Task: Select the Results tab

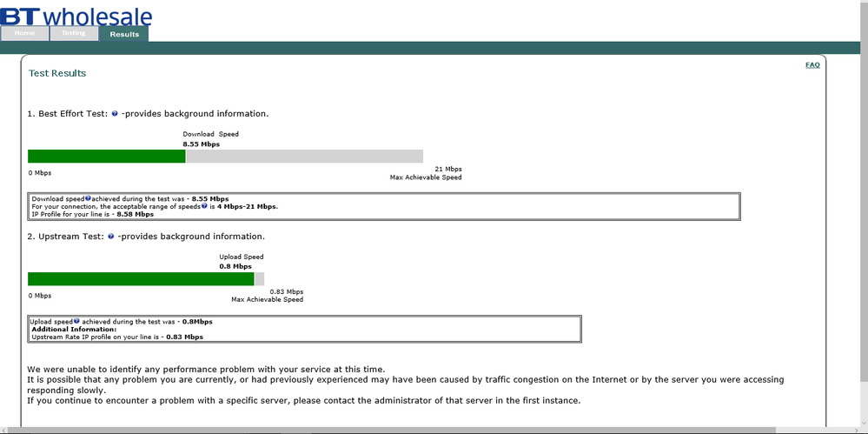Action: [x=124, y=34]
